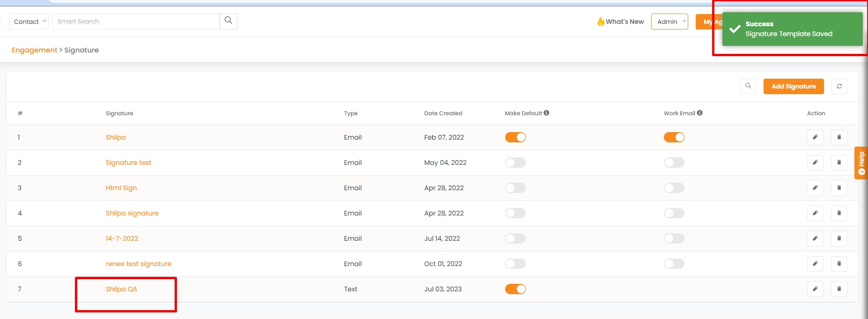Delete the Shilpa signature entry dated Apr 28
The width and height of the screenshot is (868, 319).
click(x=839, y=213)
